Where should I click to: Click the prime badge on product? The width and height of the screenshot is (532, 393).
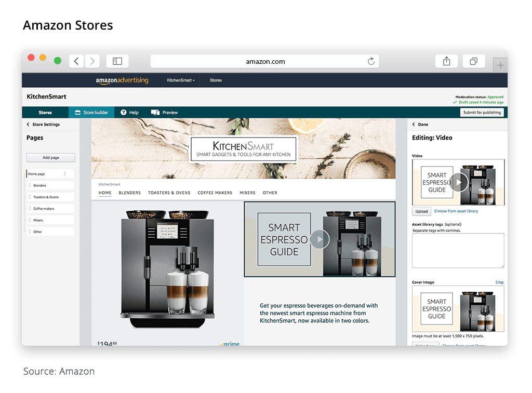point(230,344)
